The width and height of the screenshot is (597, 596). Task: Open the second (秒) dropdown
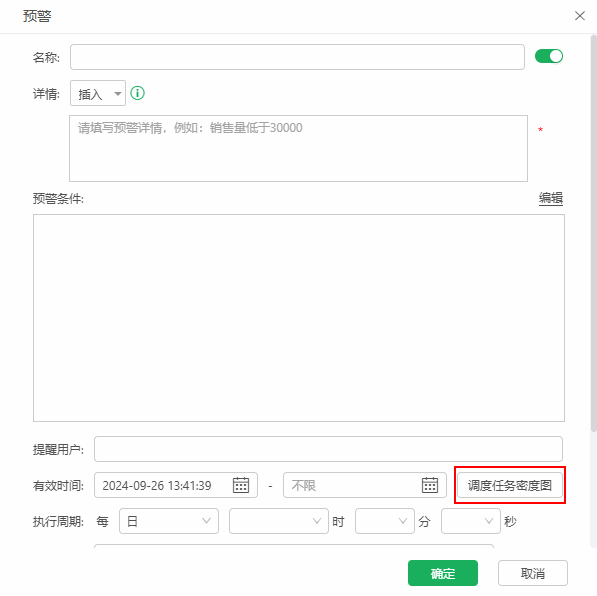point(471,521)
